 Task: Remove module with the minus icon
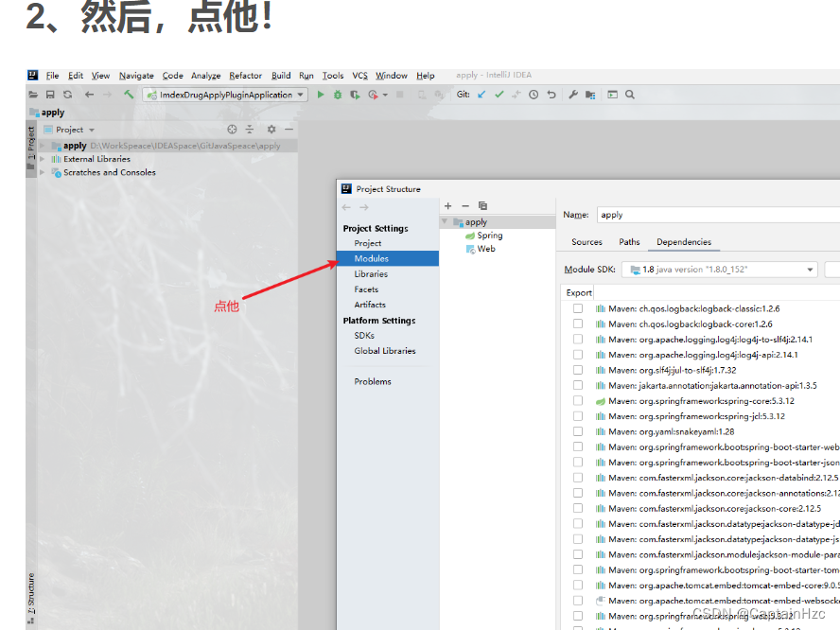pyautogui.click(x=465, y=205)
